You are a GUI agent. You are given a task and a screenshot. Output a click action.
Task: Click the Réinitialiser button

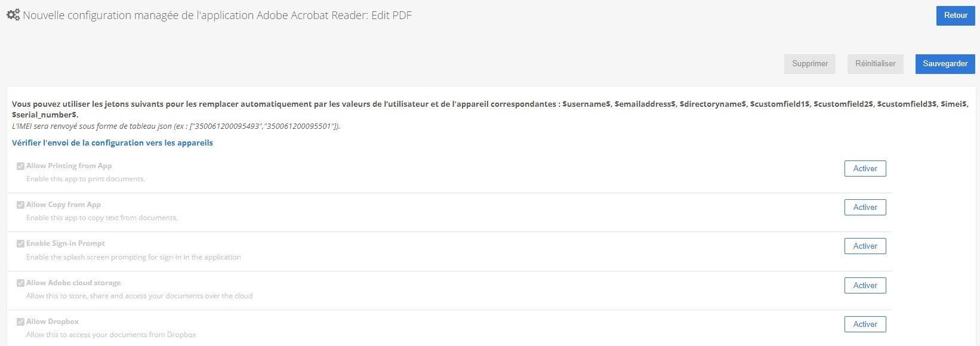pos(876,64)
